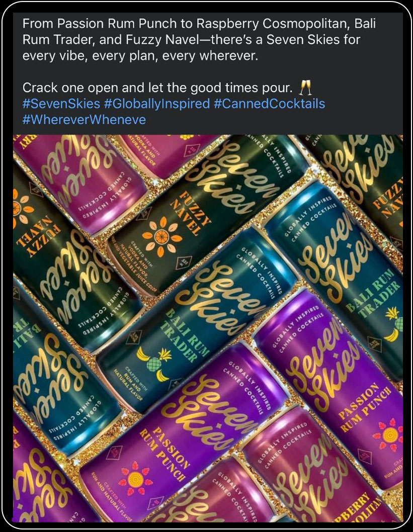Select "Bali Rum Trader" text on center teal can
Image resolution: width=413 pixels, height=532 pixels.
pyautogui.click(x=185, y=336)
